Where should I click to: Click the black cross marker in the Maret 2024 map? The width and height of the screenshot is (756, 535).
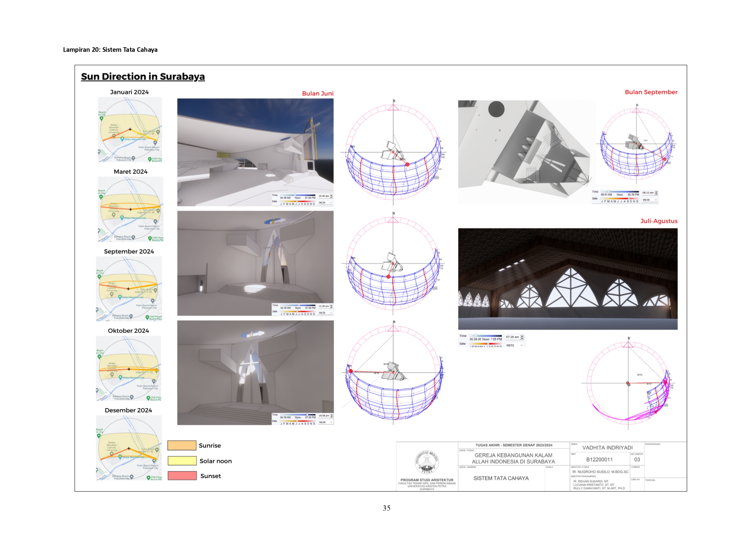[x=130, y=209]
